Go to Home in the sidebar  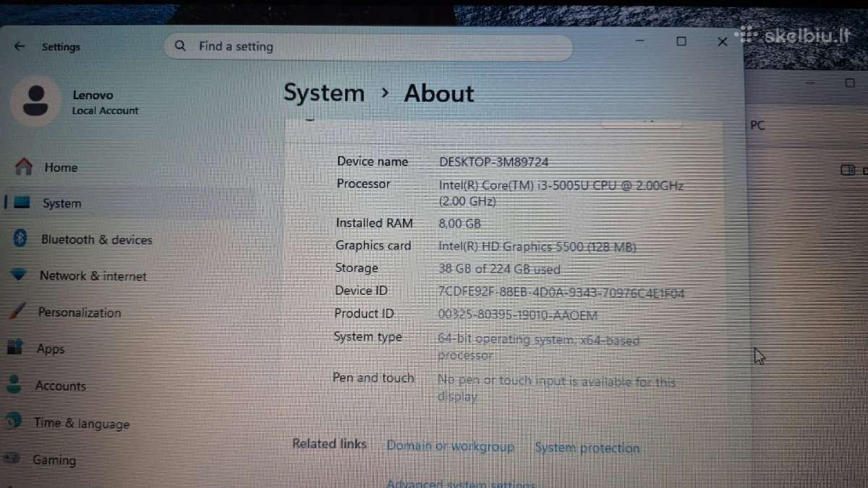pos(61,168)
